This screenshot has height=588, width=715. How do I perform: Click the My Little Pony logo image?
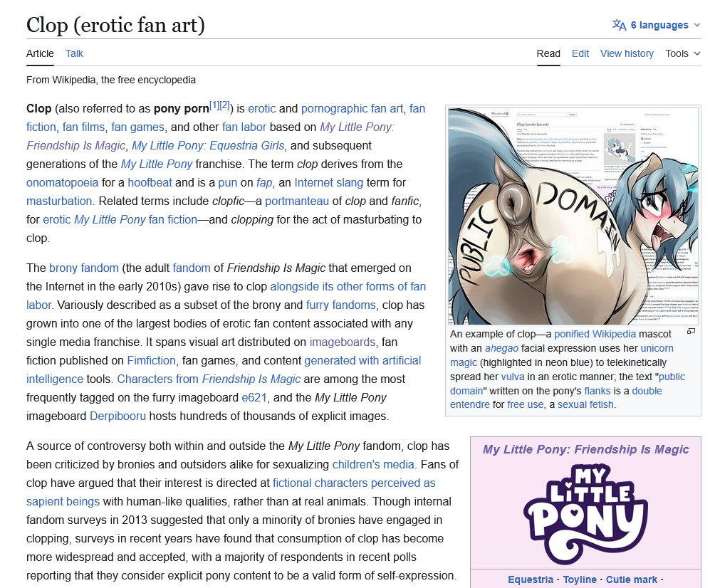[x=585, y=514]
